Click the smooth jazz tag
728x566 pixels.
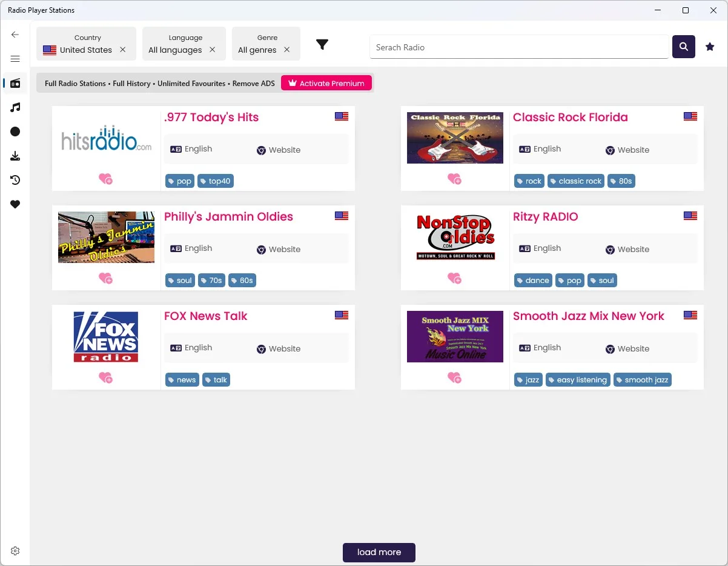(x=643, y=379)
